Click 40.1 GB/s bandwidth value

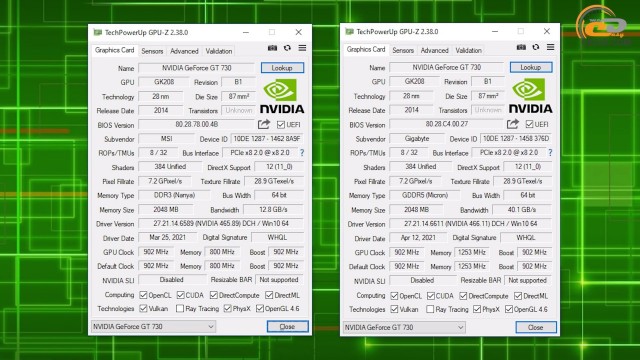tap(522, 209)
